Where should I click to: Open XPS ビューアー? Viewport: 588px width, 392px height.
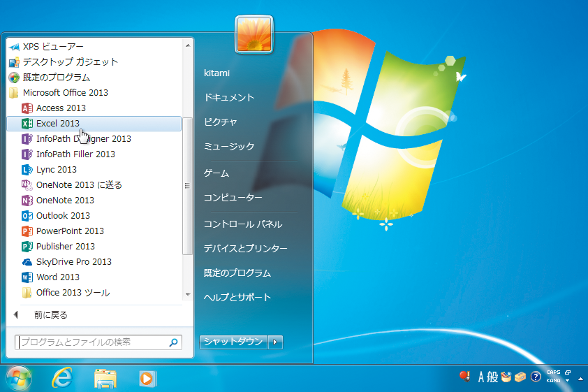pos(46,47)
